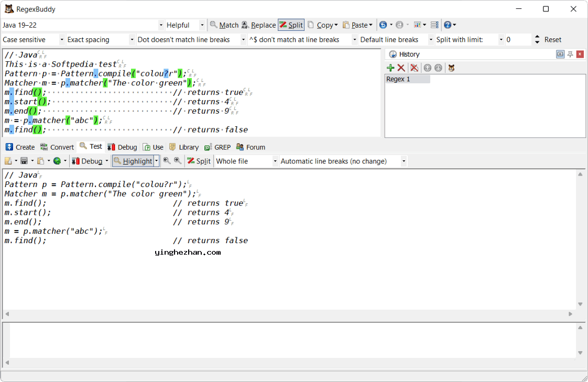Screen dimensions: 588x382
Task: Add a new regex in the History panel
Action: (x=390, y=68)
